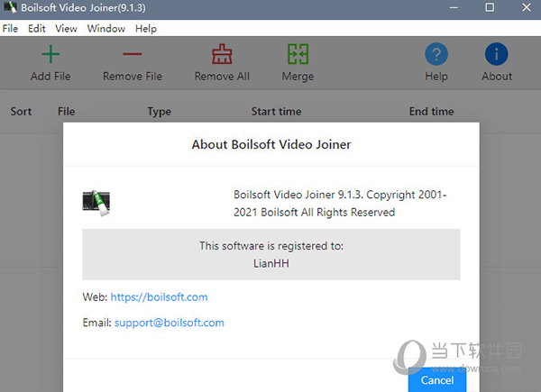Click the film strip logo in dialog
The image size is (541, 392).
(96, 203)
